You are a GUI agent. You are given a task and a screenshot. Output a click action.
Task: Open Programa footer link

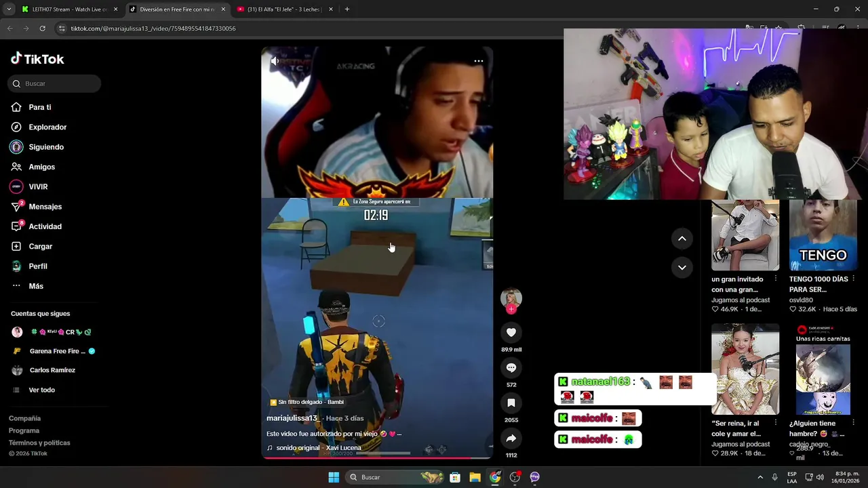[x=24, y=430]
